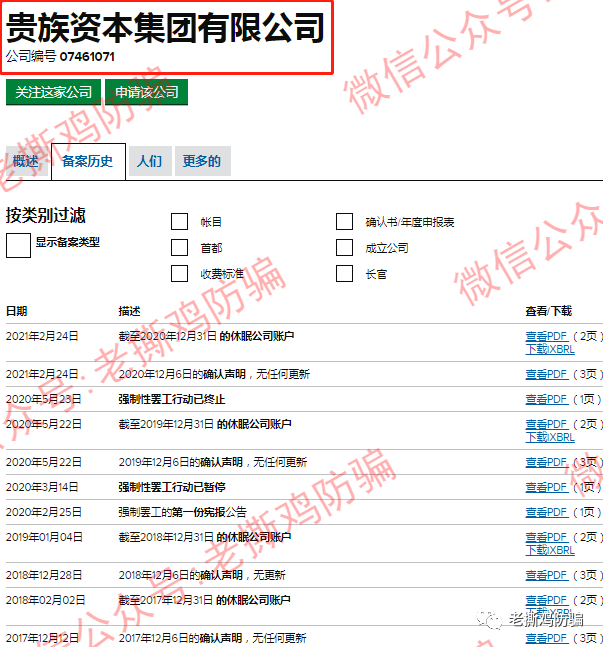Enable the 长官 filter checkbox
Screen dimensions: 603x647
point(345,274)
